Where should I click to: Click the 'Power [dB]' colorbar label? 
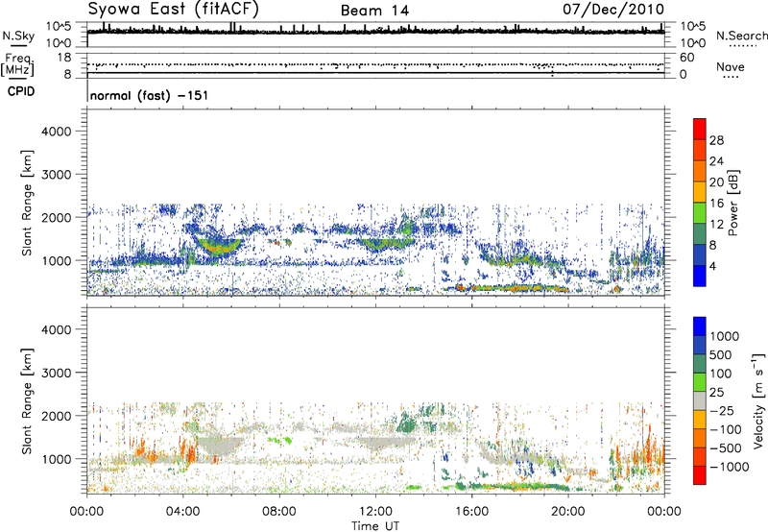(x=732, y=203)
